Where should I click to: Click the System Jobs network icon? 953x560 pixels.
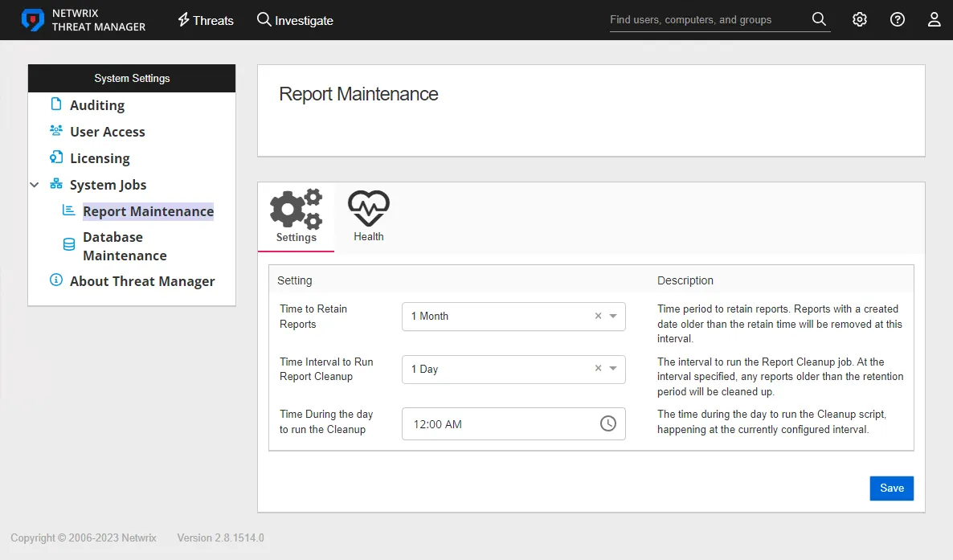(x=56, y=184)
